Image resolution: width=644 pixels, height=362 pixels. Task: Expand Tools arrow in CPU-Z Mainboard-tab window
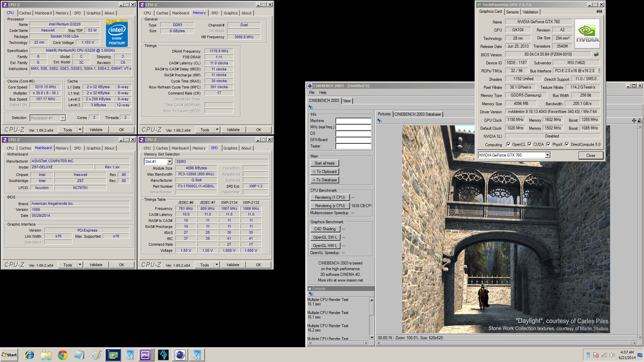point(80,265)
